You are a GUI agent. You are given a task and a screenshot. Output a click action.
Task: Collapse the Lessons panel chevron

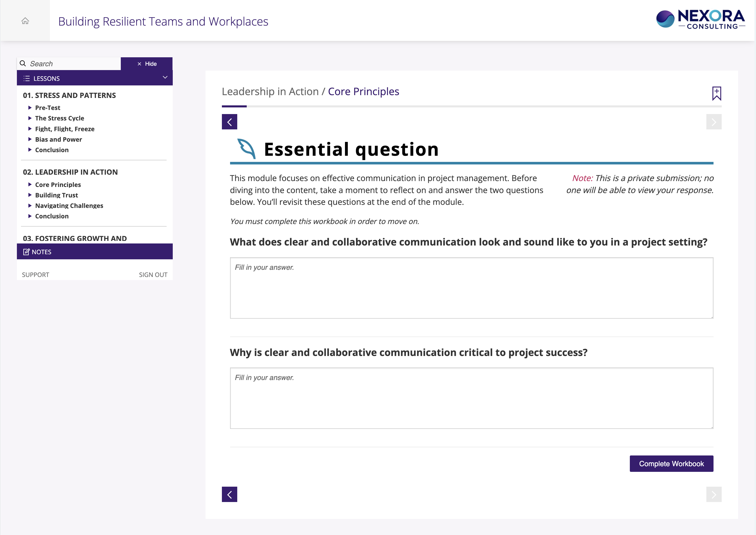coord(165,77)
